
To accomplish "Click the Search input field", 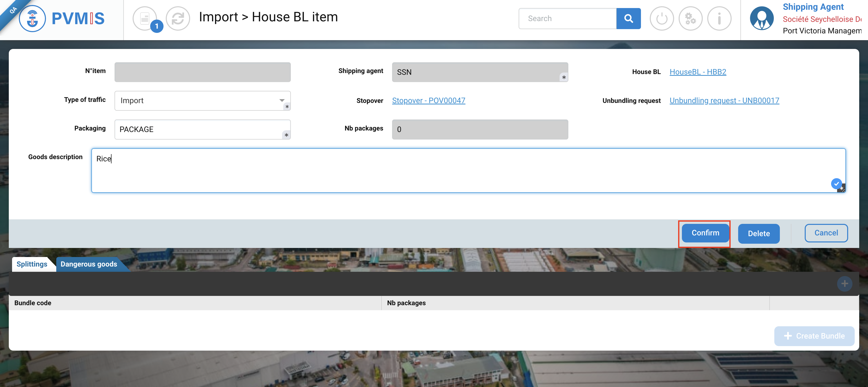I will click(x=567, y=19).
